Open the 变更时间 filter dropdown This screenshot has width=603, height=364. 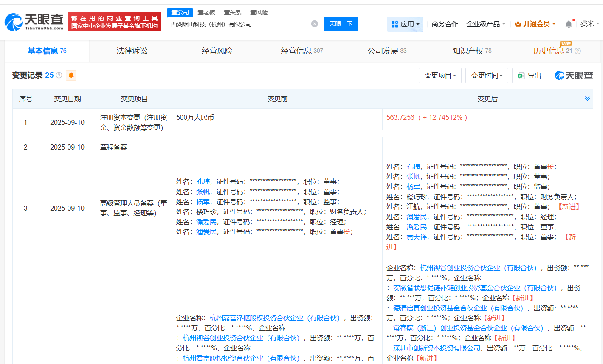[487, 75]
